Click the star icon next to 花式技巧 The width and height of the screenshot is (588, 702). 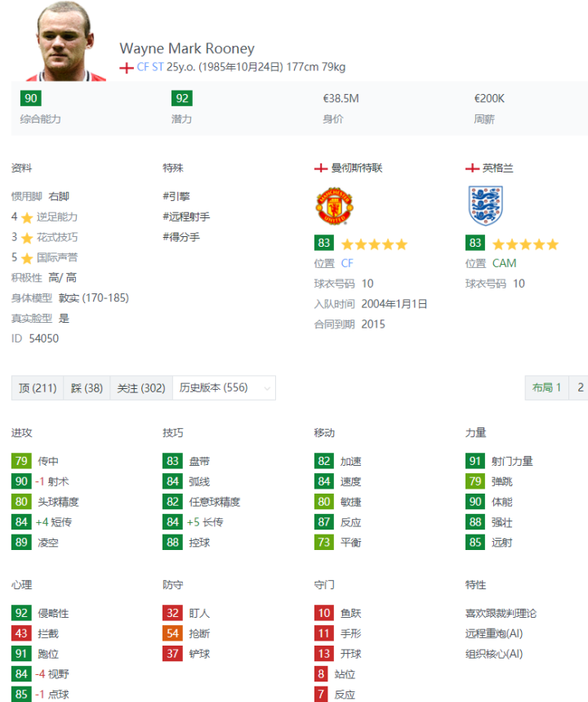[27, 238]
